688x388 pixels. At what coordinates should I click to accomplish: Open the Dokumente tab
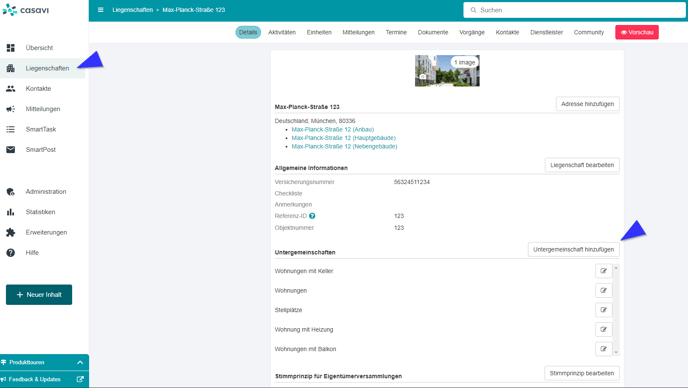click(x=433, y=32)
